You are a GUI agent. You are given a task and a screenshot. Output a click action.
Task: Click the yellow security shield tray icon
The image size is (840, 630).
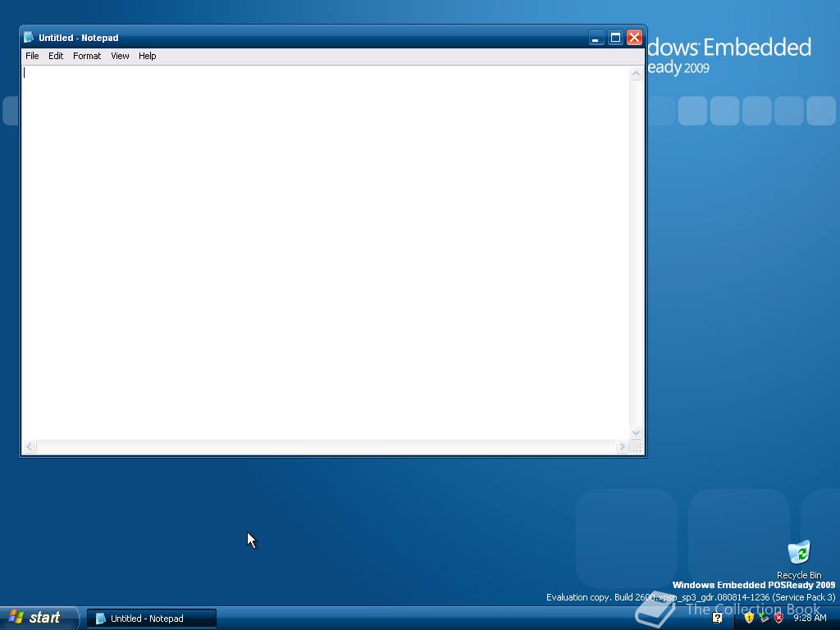point(749,618)
